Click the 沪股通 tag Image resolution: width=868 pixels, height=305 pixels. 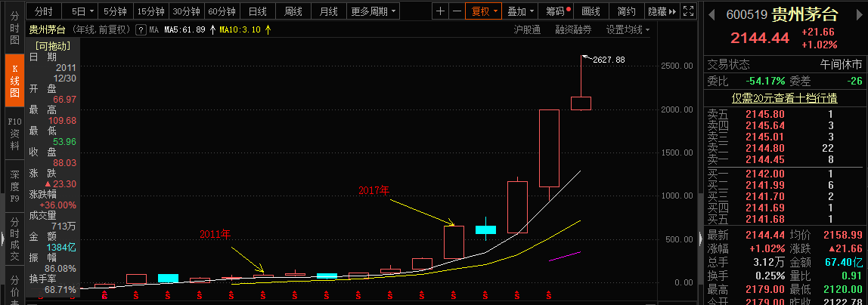pyautogui.click(x=527, y=30)
